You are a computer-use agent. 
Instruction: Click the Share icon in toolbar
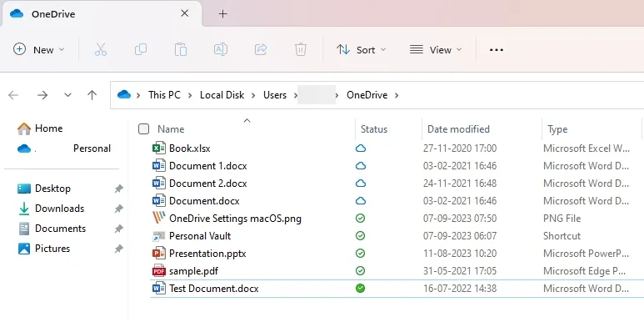pos(261,50)
